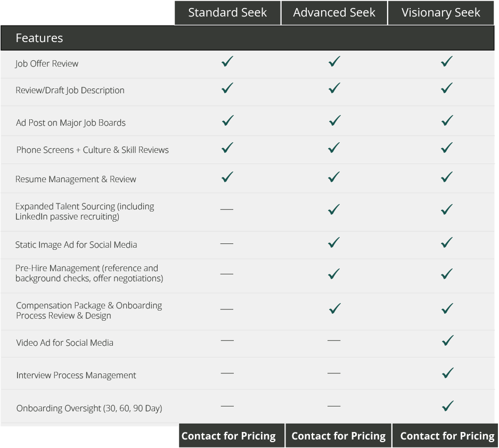
Task: Click Advanced Seek checkmark for Review/Draft Job Description
Action: [334, 88]
